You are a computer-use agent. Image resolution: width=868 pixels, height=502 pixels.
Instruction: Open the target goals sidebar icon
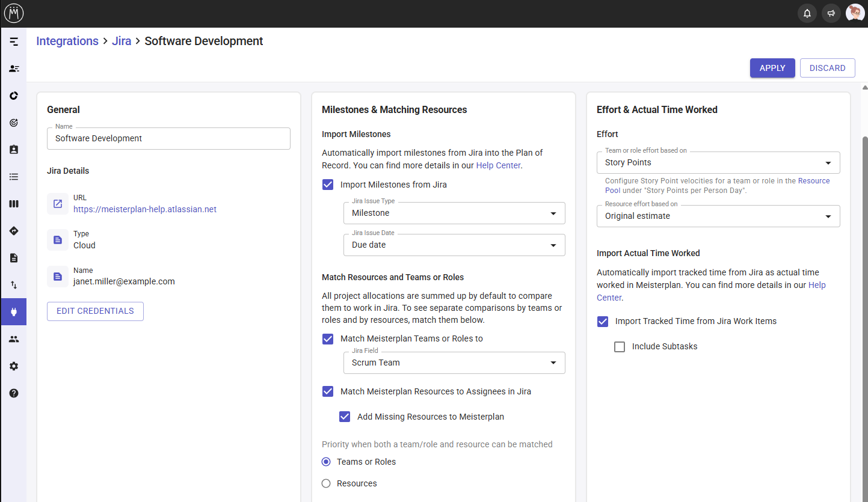click(x=14, y=123)
